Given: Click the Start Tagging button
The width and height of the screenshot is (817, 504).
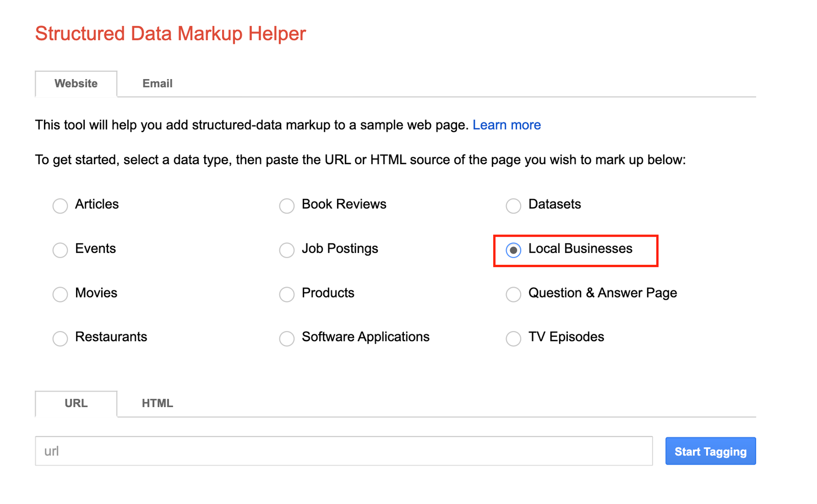Looking at the screenshot, I should [x=710, y=451].
